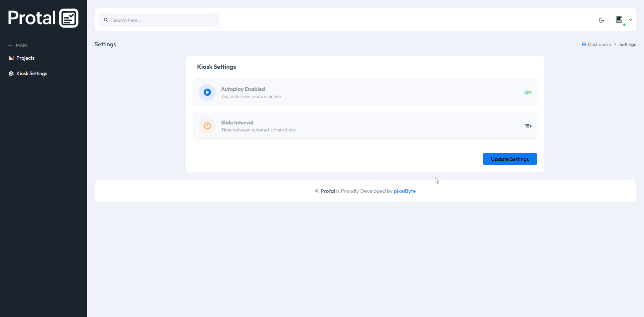Select the Settings breadcrumb label

627,44
